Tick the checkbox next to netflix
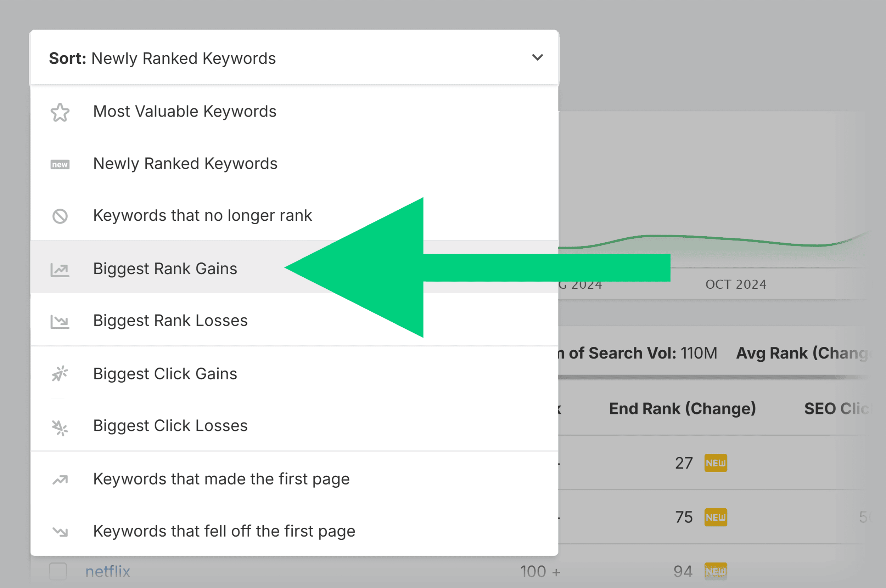This screenshot has height=588, width=886. (x=58, y=571)
